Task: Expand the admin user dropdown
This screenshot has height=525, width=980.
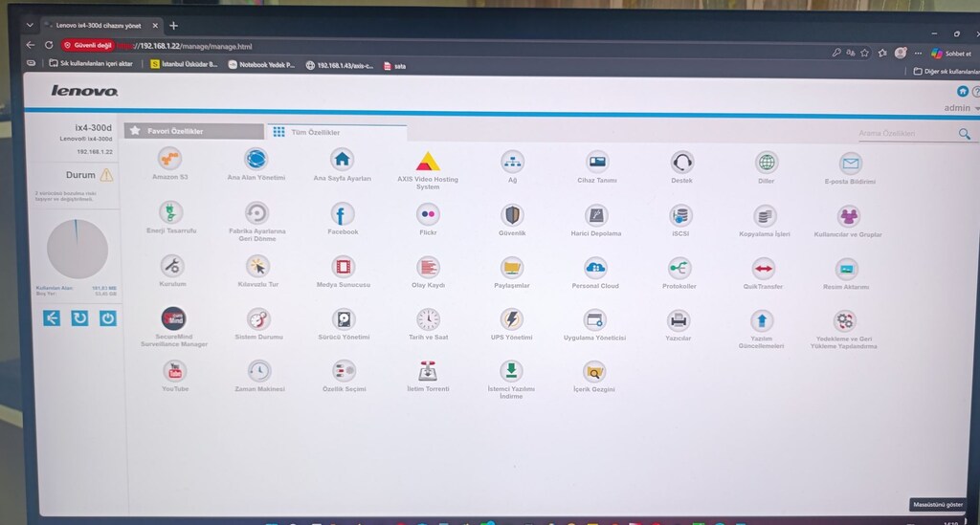Action: [961, 108]
